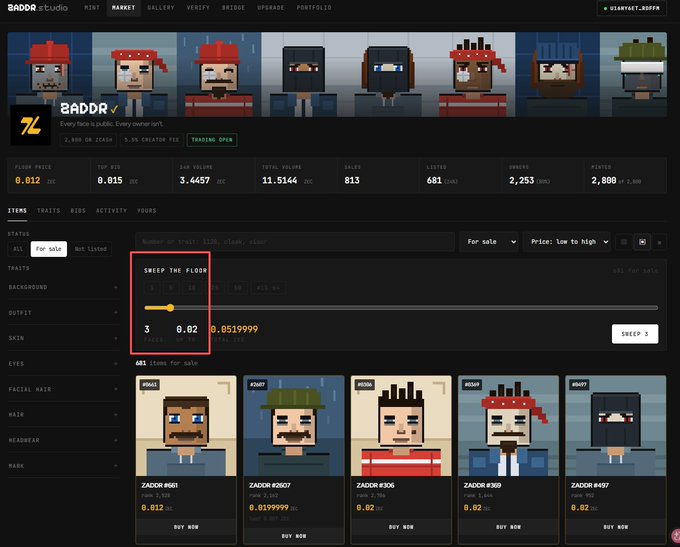Image resolution: width=680 pixels, height=547 pixels.
Task: Click BUY NOW on ZADDR #661
Action: [x=186, y=527]
